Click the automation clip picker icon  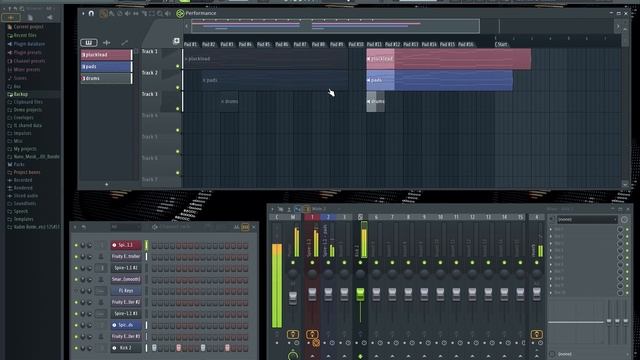coord(124,42)
